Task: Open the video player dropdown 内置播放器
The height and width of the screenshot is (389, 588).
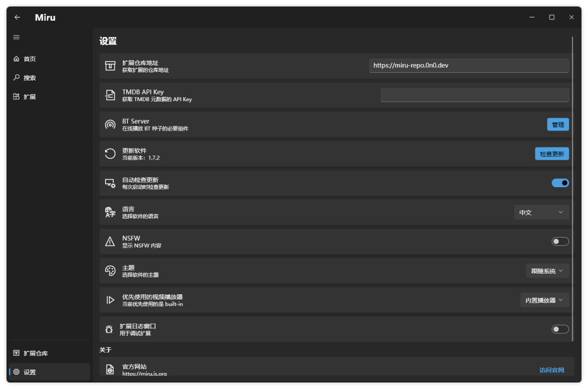Action: [544, 300]
